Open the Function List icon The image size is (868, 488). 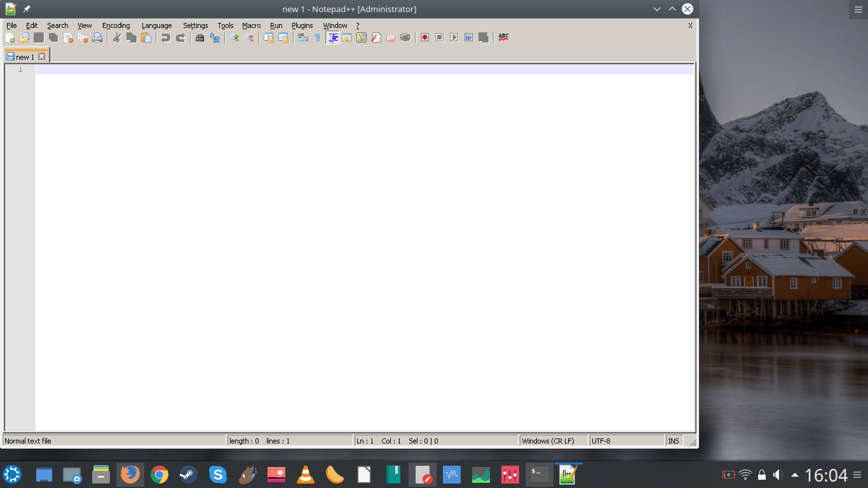point(376,37)
